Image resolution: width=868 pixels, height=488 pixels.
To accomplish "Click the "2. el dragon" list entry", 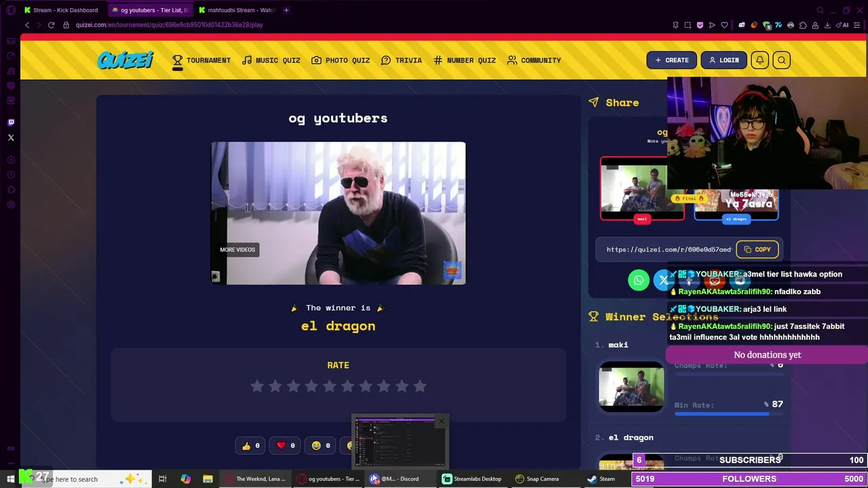I will (625, 437).
